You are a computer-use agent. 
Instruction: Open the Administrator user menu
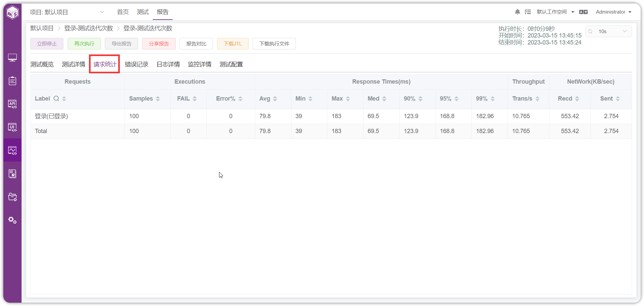tap(613, 12)
